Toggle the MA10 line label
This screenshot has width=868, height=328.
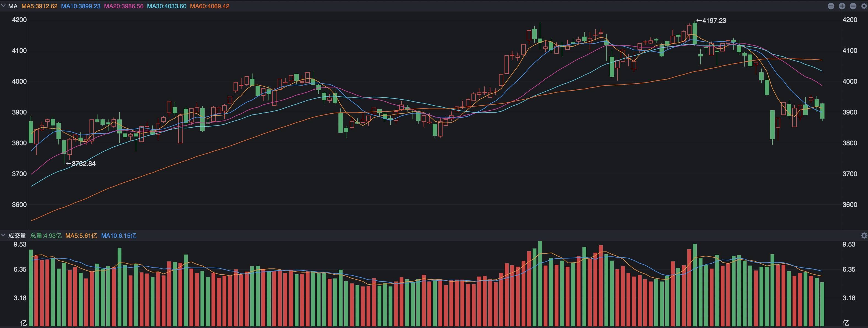pos(80,6)
